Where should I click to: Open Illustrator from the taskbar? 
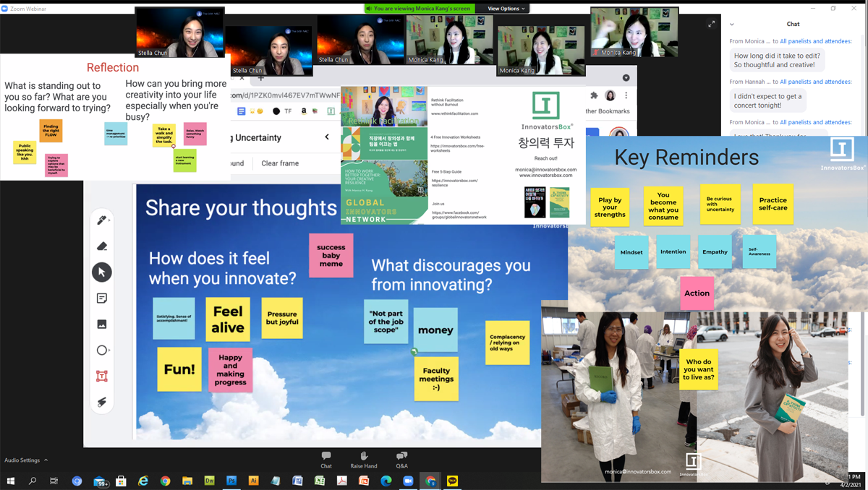[x=253, y=481]
